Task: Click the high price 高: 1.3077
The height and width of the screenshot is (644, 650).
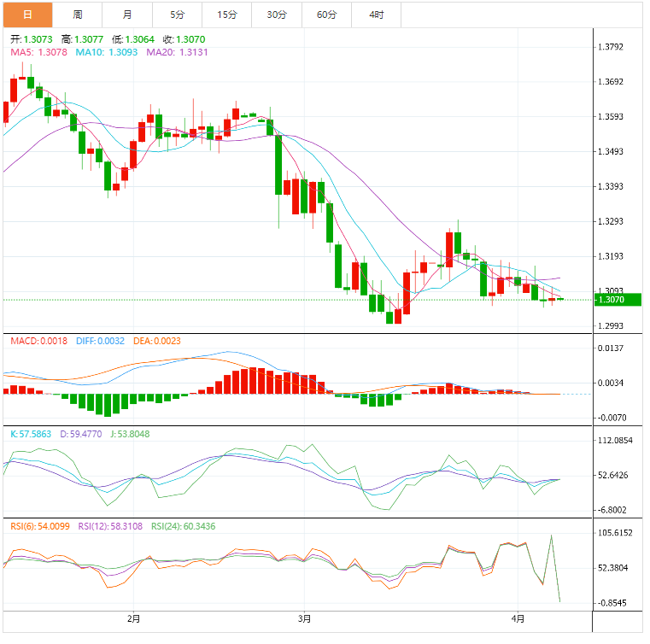Action: (82, 39)
